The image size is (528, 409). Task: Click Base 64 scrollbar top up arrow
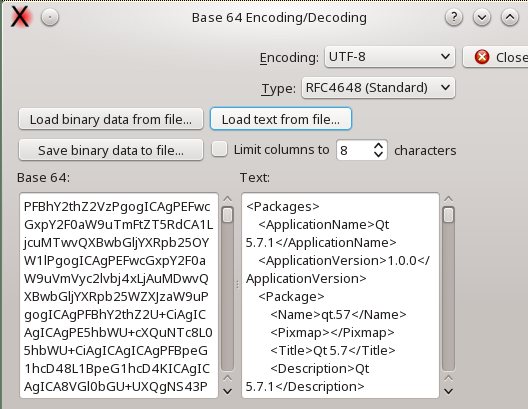[228, 199]
